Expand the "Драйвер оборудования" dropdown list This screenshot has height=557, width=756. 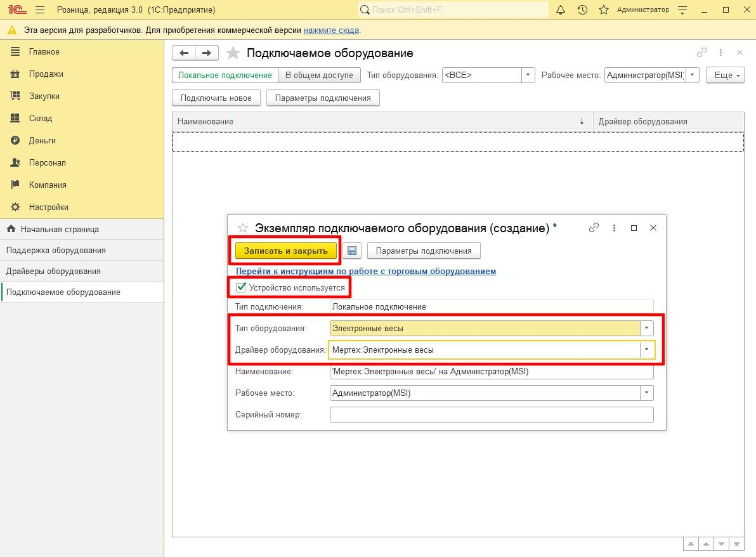coord(646,350)
